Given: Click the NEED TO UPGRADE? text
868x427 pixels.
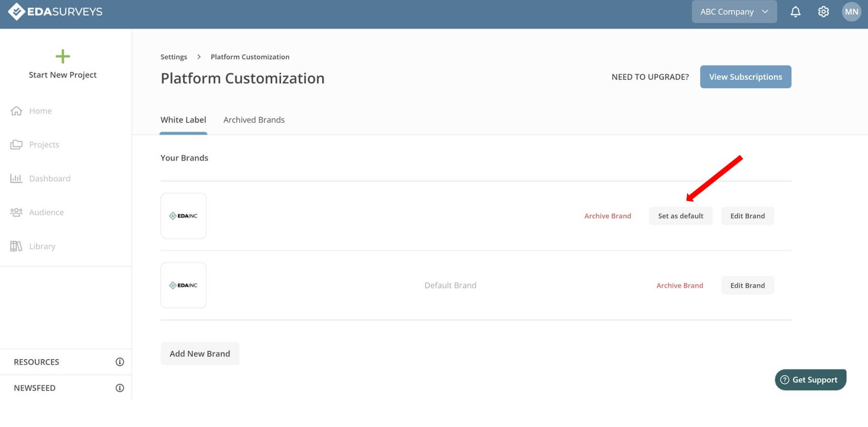Looking at the screenshot, I should (650, 77).
